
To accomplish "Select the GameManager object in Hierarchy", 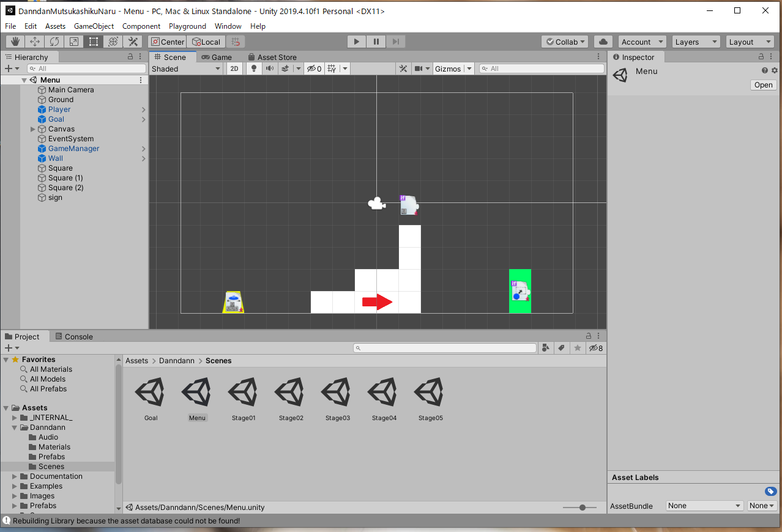I will pos(73,149).
